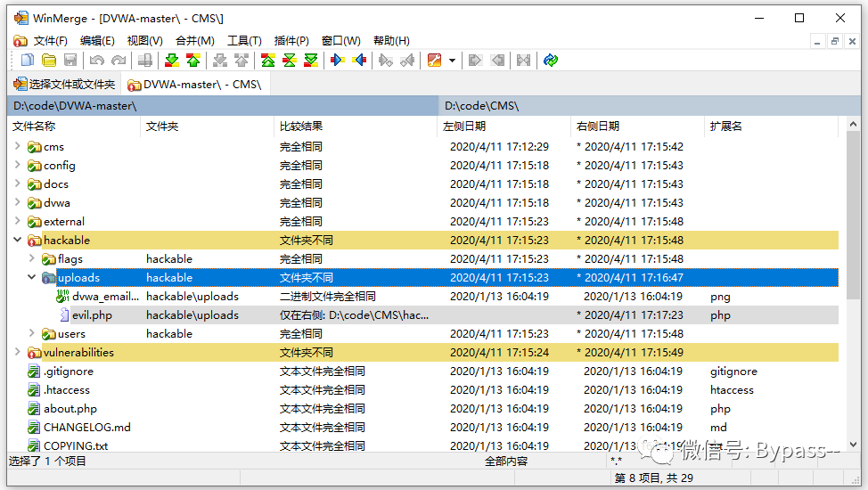Click the Last Difference toolbar icon
868x490 pixels.
(x=311, y=60)
